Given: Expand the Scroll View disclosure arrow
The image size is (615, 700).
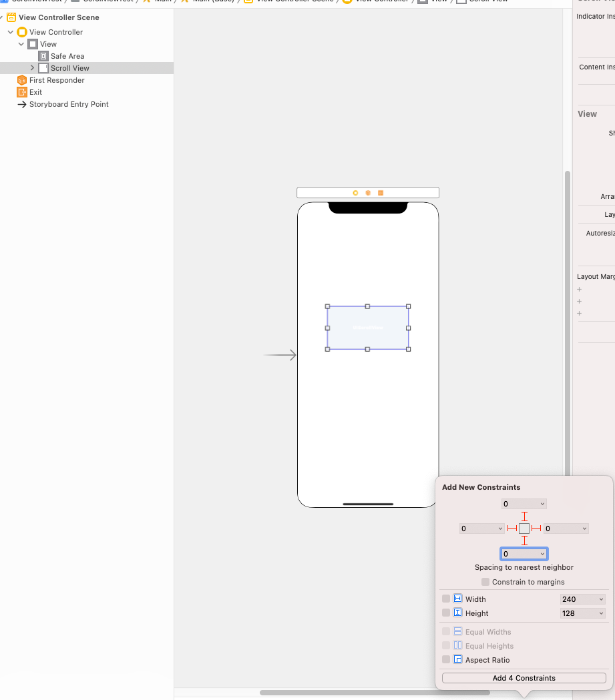Looking at the screenshot, I should [32, 68].
